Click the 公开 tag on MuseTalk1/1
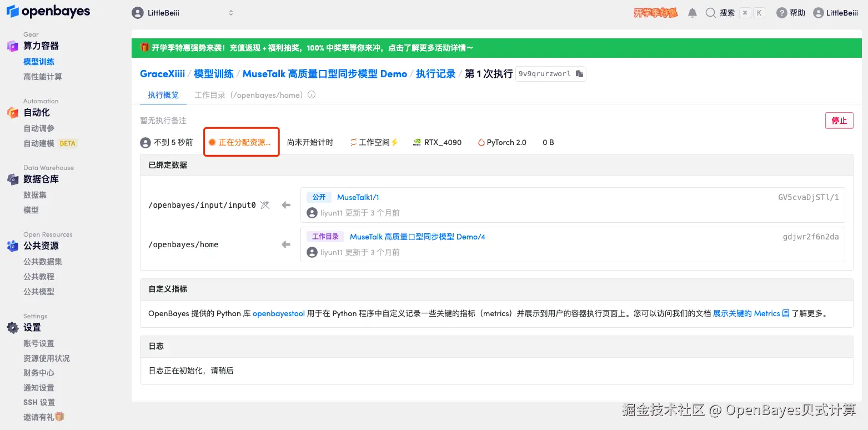The height and width of the screenshot is (430, 868). [319, 197]
